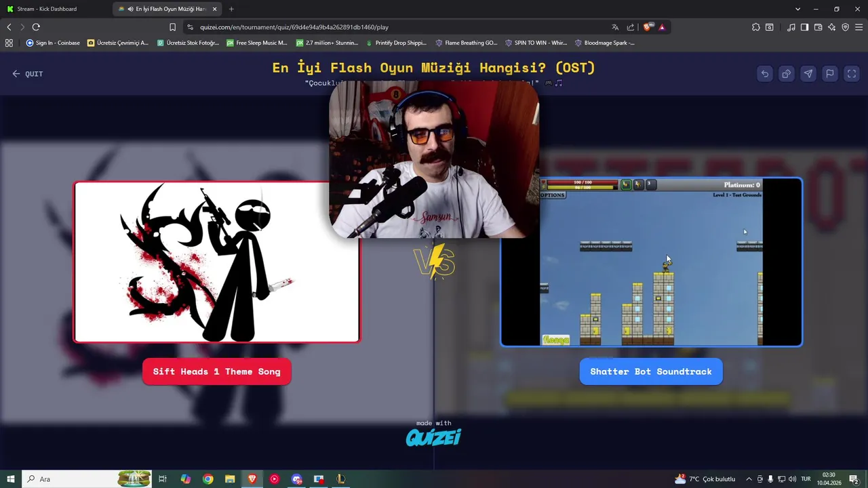Toggle the browser sidebar panel
This screenshot has height=488, width=868.
point(804,27)
